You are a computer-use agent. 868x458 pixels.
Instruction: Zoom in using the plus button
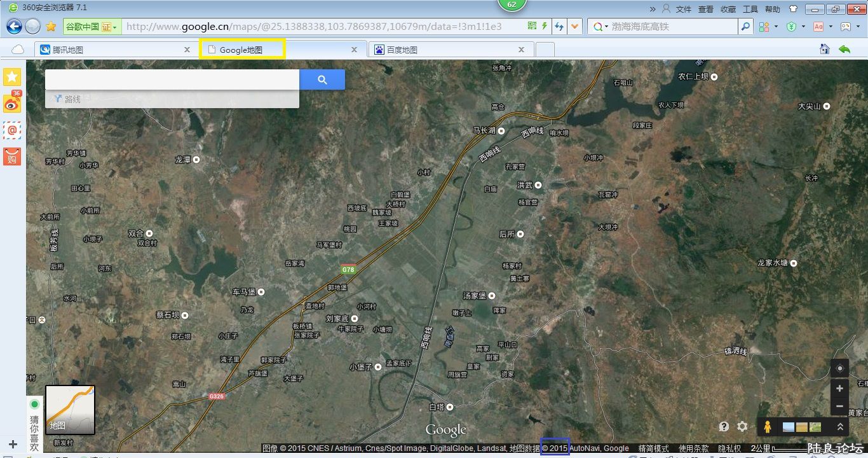click(839, 388)
